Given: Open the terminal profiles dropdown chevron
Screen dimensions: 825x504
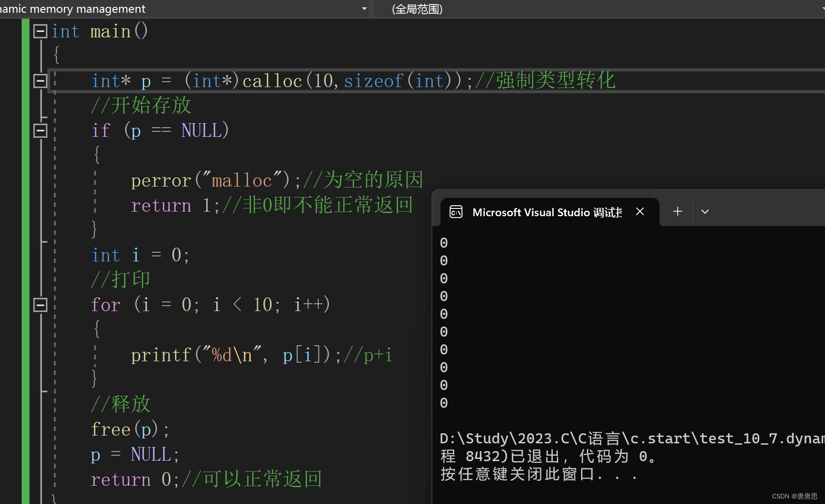Looking at the screenshot, I should (705, 212).
